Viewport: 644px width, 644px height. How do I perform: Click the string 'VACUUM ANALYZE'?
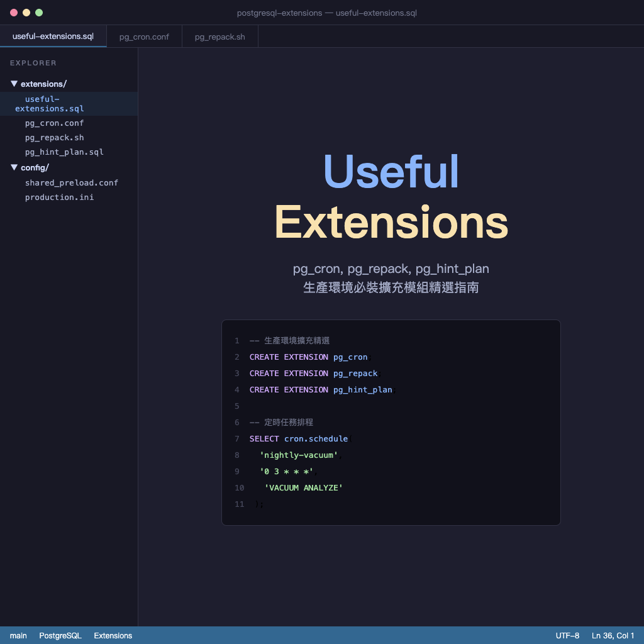(x=304, y=487)
